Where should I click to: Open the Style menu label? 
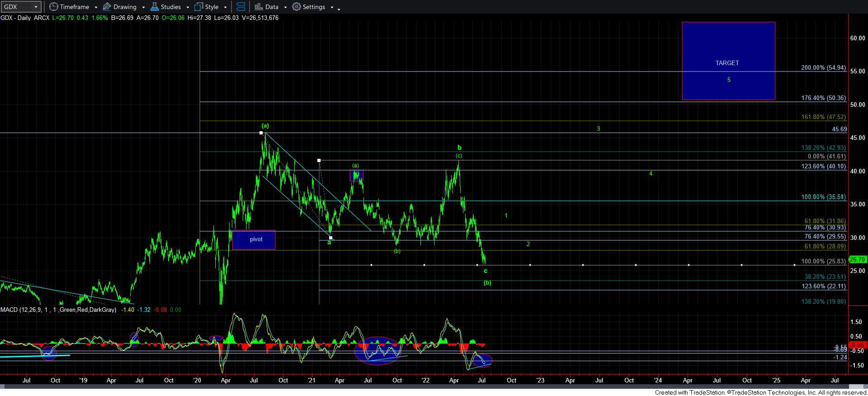(x=212, y=7)
